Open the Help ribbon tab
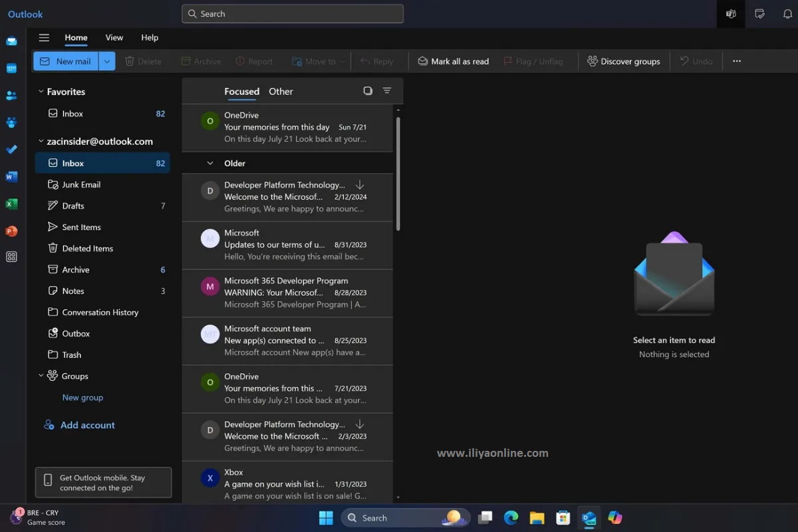 pyautogui.click(x=150, y=38)
